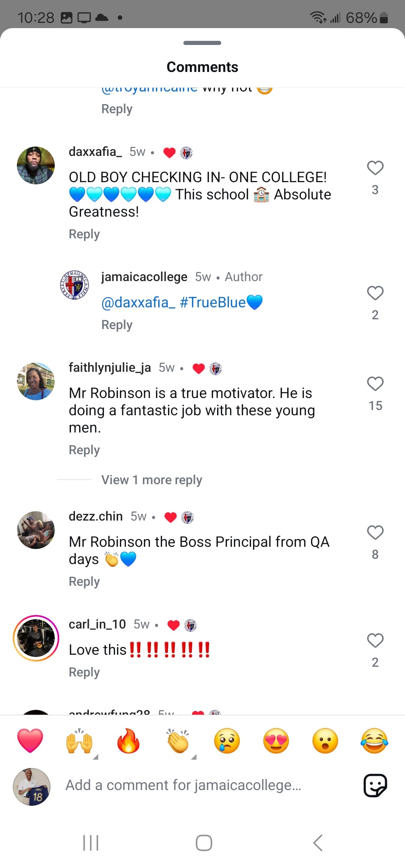Image resolution: width=405 pixels, height=868 pixels.
Task: Insert the tears of joy emoji
Action: click(374, 741)
